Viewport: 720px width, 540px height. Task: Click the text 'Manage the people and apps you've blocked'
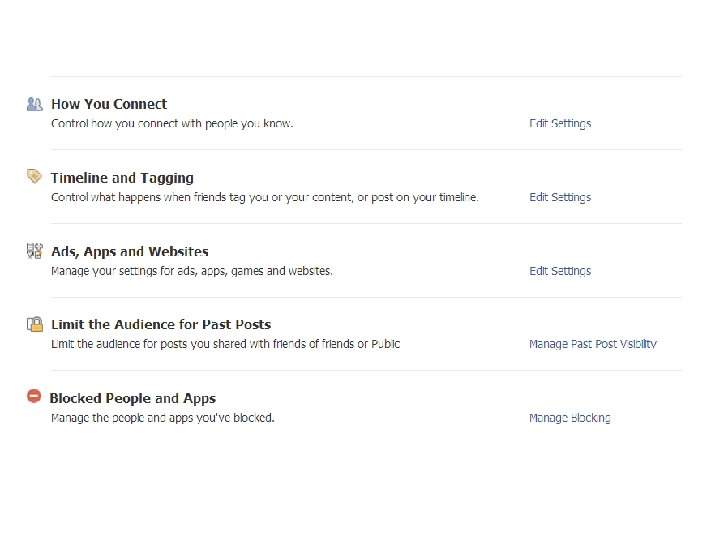click(x=163, y=418)
